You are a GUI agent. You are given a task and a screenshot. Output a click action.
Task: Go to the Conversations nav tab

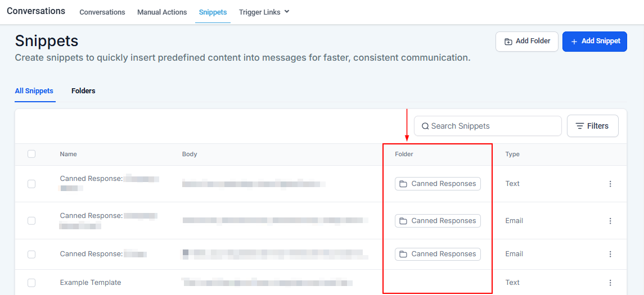tap(102, 12)
